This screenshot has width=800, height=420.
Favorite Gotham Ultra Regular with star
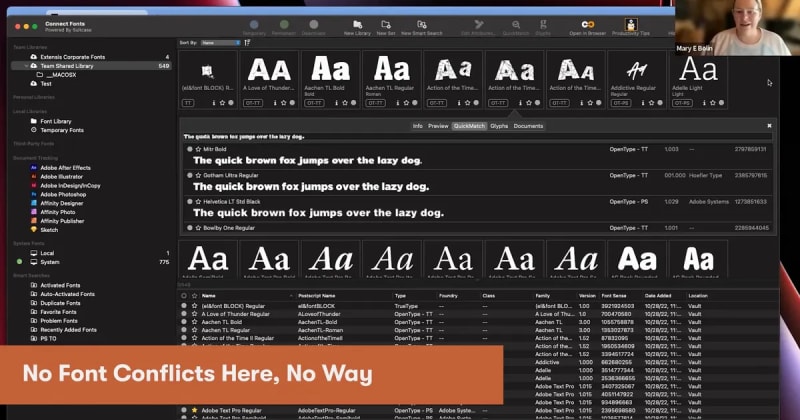coord(198,176)
